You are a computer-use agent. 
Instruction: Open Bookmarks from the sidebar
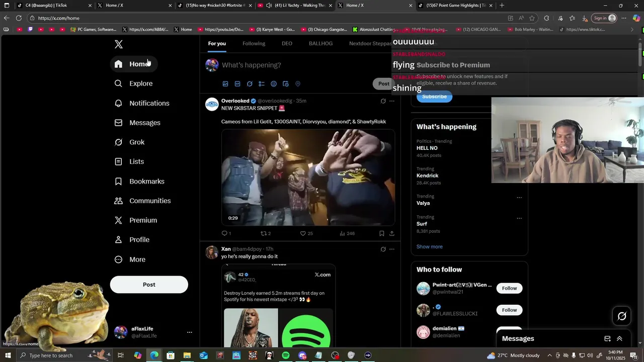click(x=140, y=181)
